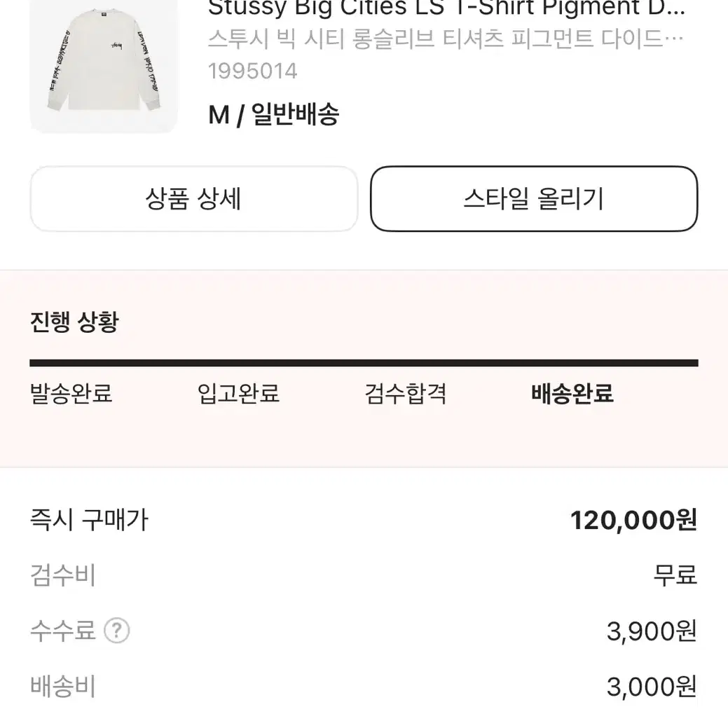
Task: Tap the Stussy long sleeve product thumbnail
Action: [x=104, y=67]
